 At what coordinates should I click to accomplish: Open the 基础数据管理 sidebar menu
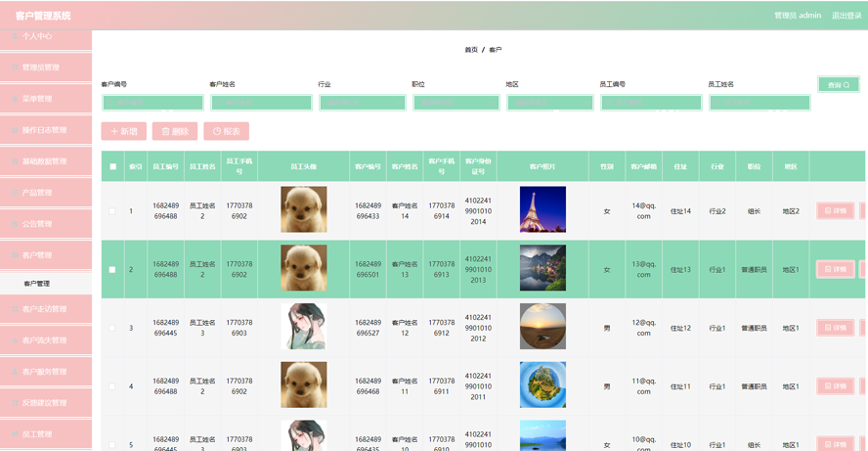[x=46, y=161]
